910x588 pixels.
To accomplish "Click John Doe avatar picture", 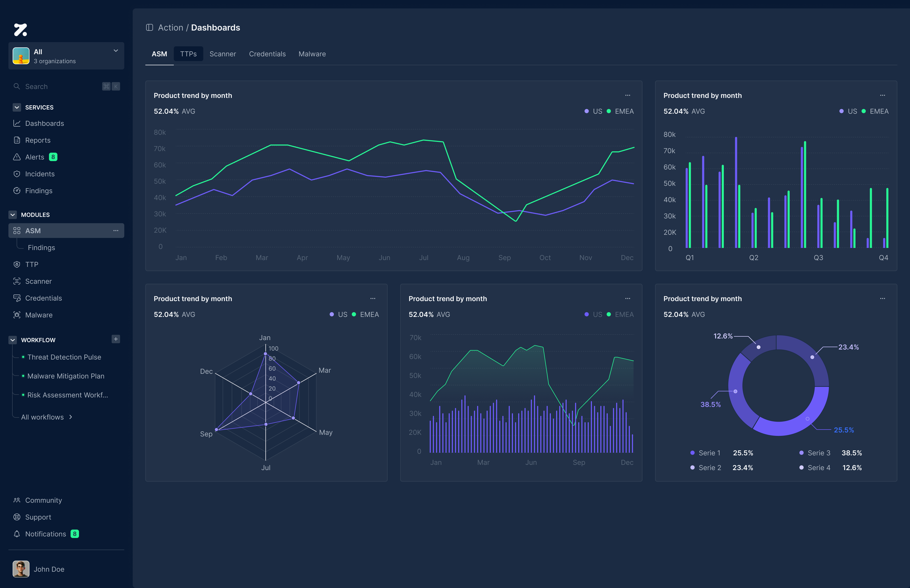I will tap(21, 569).
